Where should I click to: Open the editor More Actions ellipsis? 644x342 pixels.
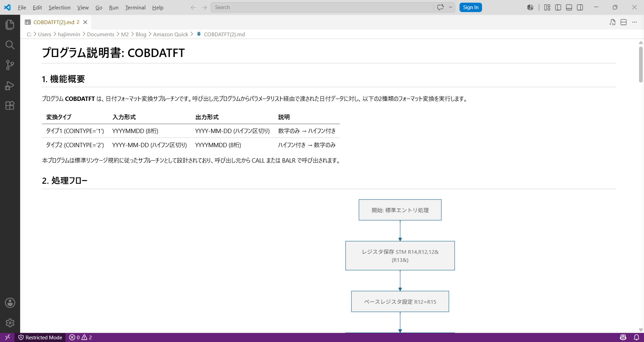click(634, 22)
